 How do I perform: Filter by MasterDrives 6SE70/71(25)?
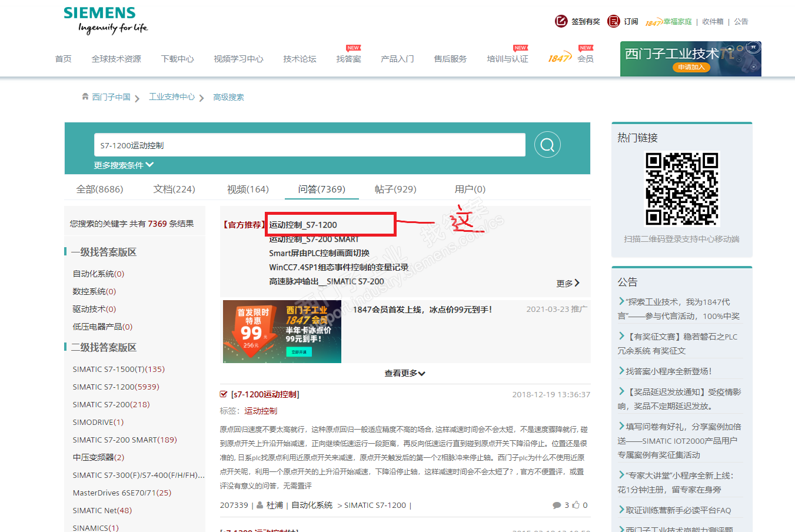coord(122,493)
